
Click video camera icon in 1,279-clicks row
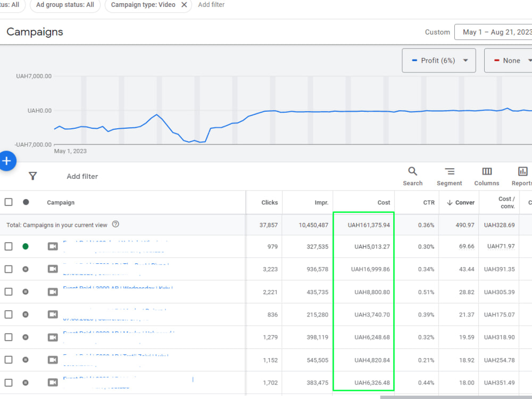coord(53,337)
